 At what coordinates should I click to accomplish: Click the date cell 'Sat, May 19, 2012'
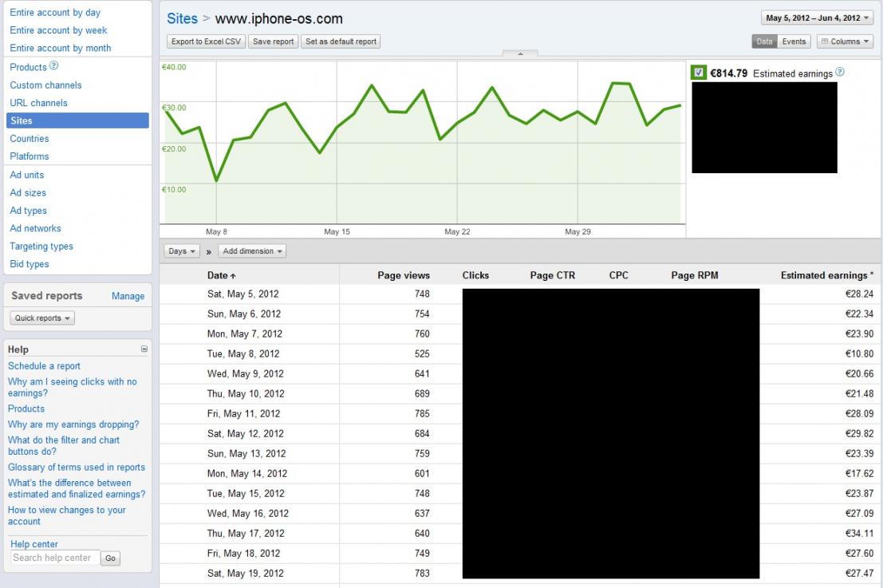pos(246,574)
